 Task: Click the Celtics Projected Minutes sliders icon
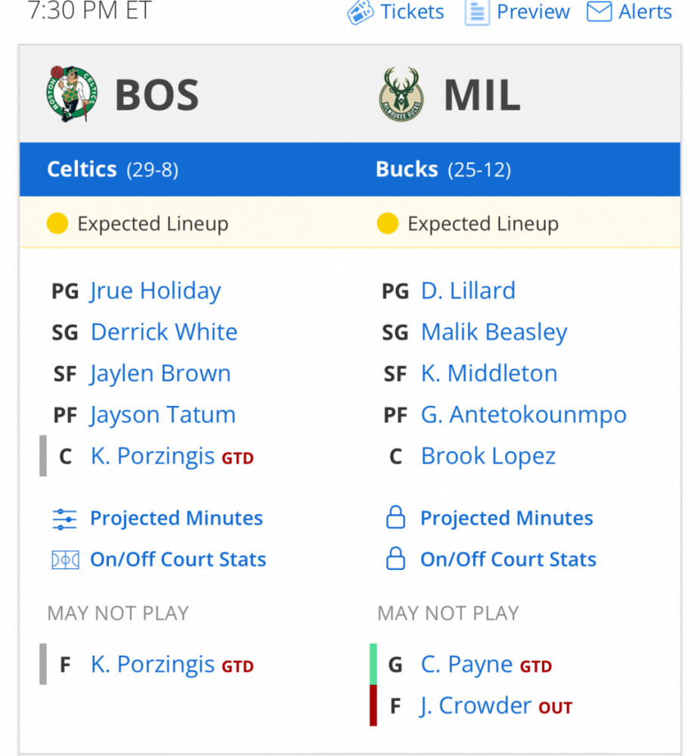(x=64, y=519)
